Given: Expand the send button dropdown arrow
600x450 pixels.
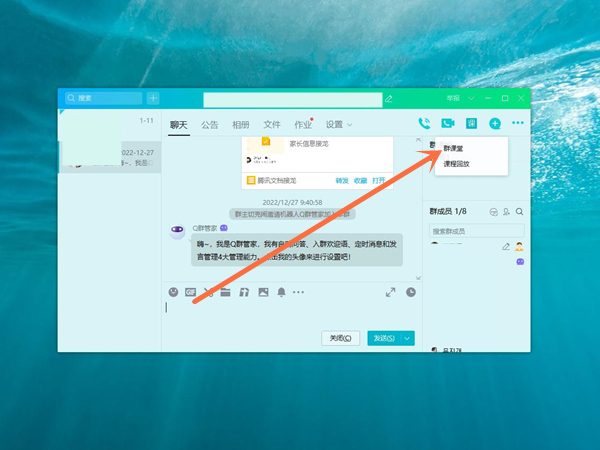Looking at the screenshot, I should point(408,338).
